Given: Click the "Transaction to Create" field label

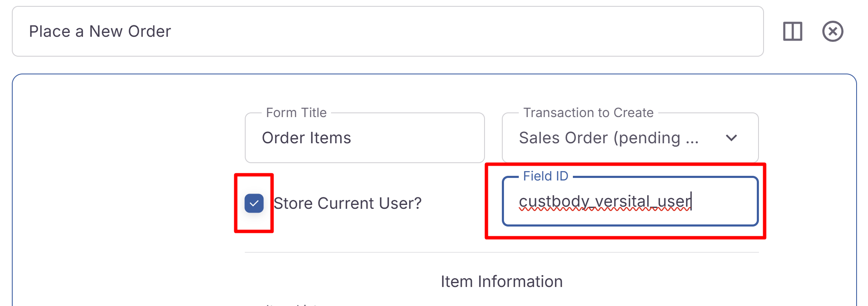Looking at the screenshot, I should point(588,113).
